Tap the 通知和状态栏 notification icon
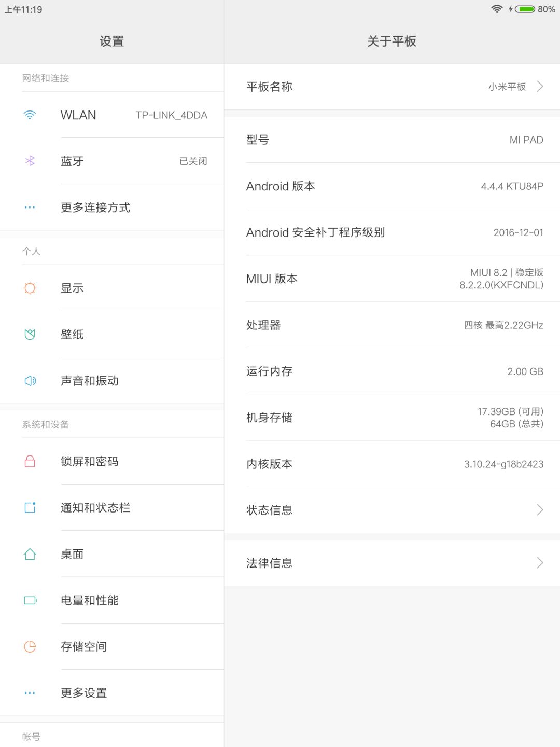This screenshot has height=747, width=560. coord(30,507)
